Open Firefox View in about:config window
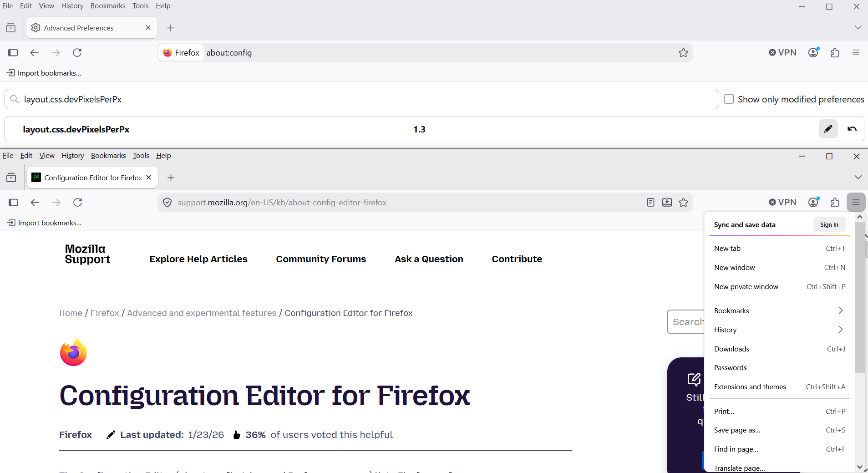Screen dimensions: 868x473 point(11,28)
